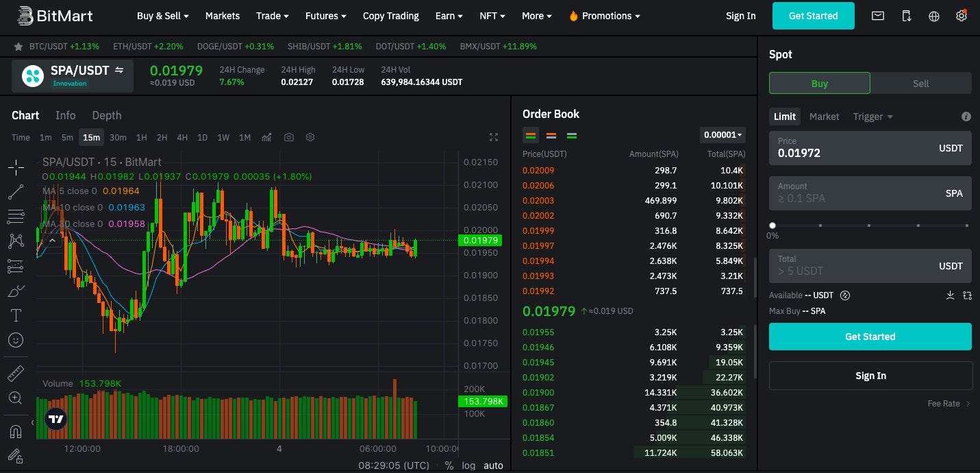Expand the More dropdown menu
Screen dimensions: 980x473
pyautogui.click(x=537, y=16)
